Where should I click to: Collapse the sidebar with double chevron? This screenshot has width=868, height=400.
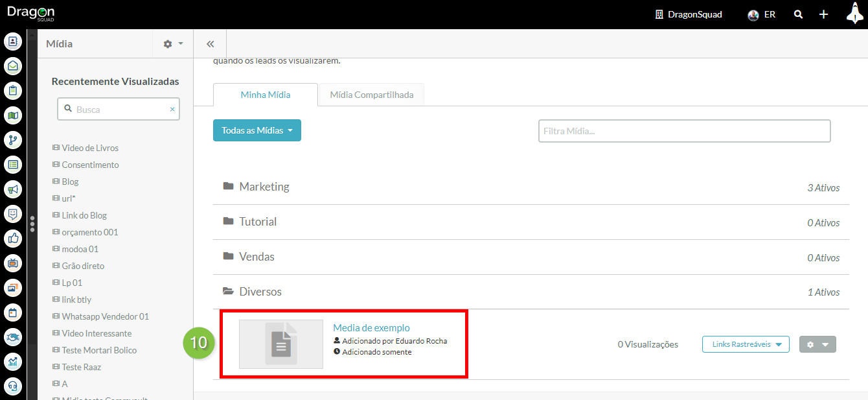pos(210,44)
